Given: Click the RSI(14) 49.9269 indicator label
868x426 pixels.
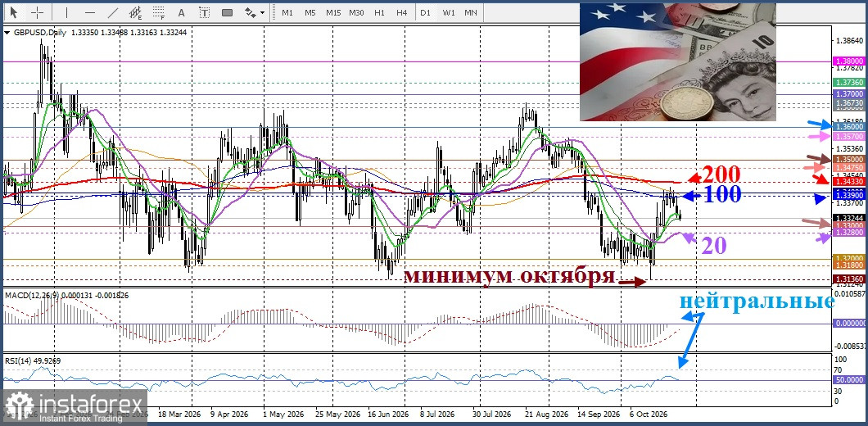Looking at the screenshot, I should pyautogui.click(x=33, y=360).
